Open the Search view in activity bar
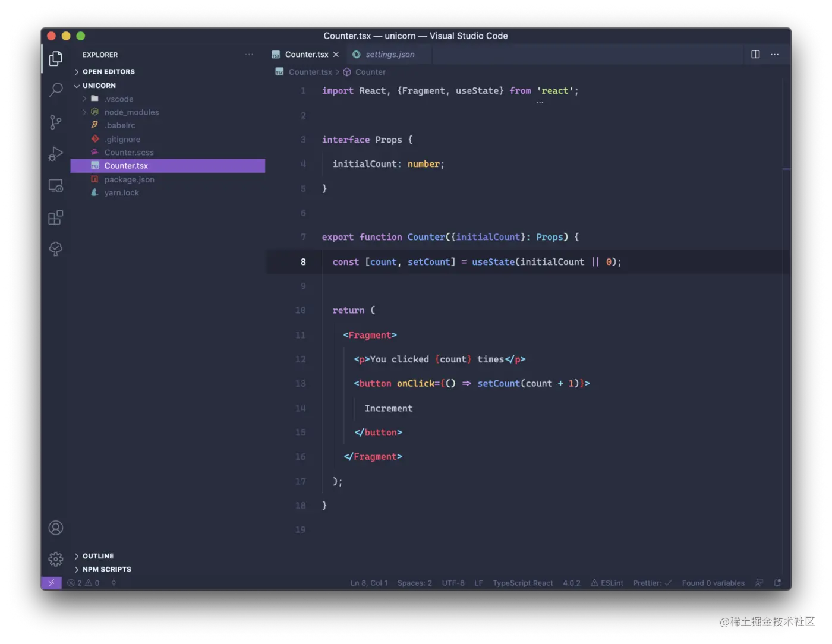 [55, 90]
